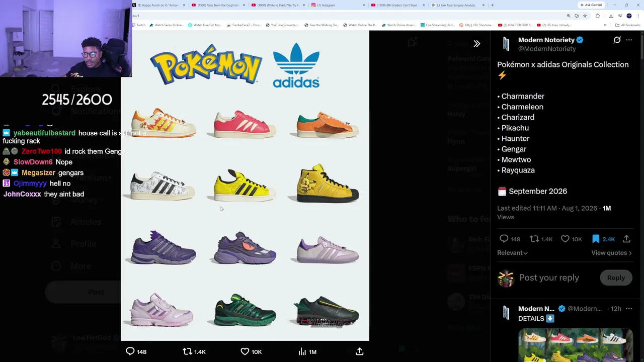Click the reply icon under the enlarged image
This screenshot has width=644, height=362.
pos(130,351)
